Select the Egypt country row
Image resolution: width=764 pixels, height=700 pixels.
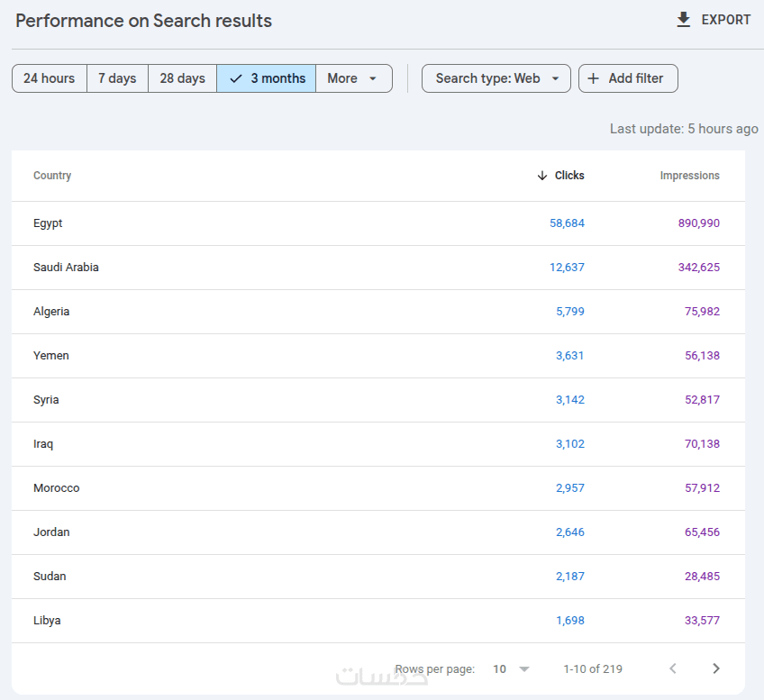click(48, 223)
